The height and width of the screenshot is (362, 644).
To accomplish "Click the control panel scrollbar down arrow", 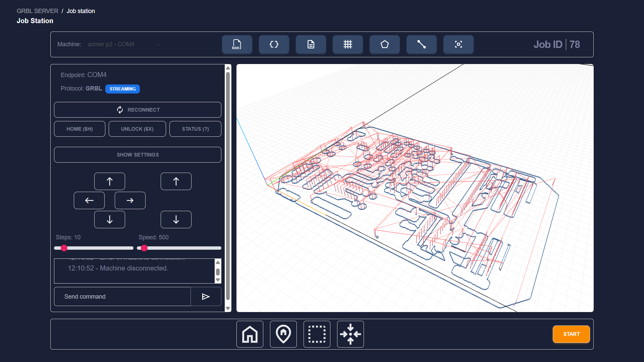I will pyautogui.click(x=228, y=308).
